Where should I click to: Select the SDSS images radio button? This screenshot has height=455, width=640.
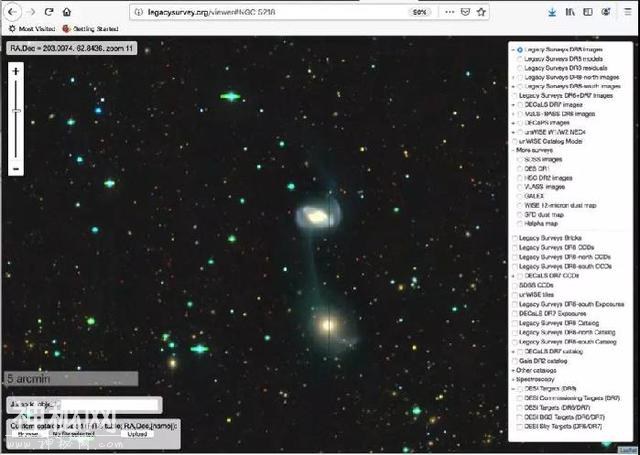point(519,160)
